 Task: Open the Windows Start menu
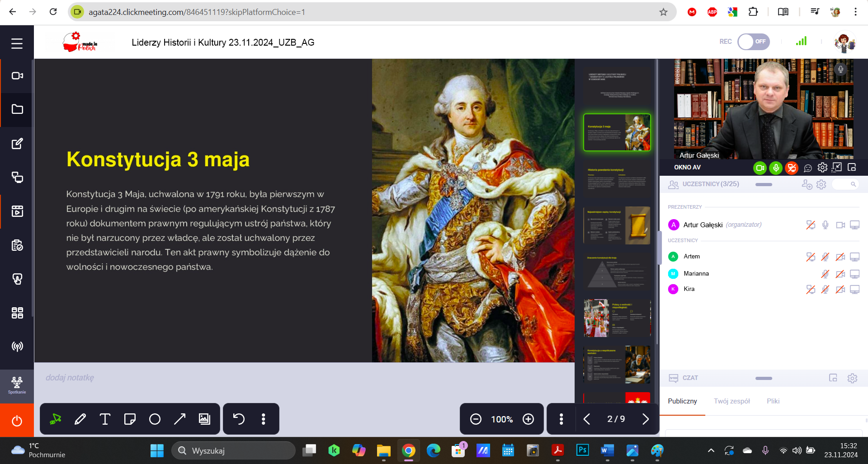click(x=157, y=450)
